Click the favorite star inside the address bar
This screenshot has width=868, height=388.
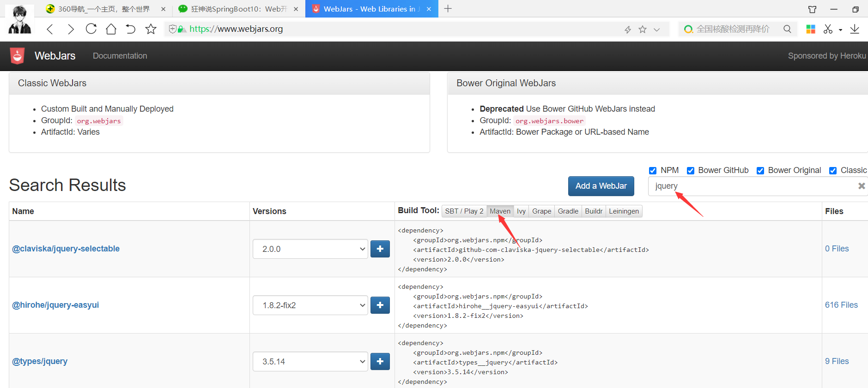pos(642,30)
